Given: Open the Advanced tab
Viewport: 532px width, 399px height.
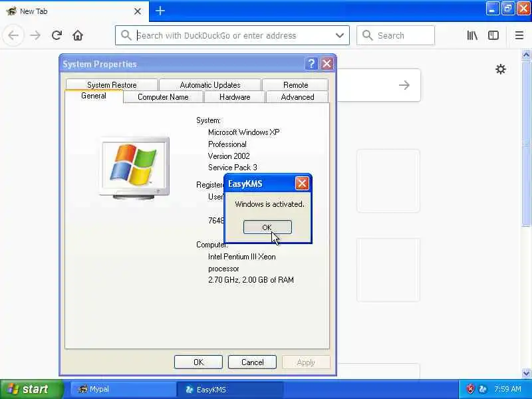Looking at the screenshot, I should [297, 97].
